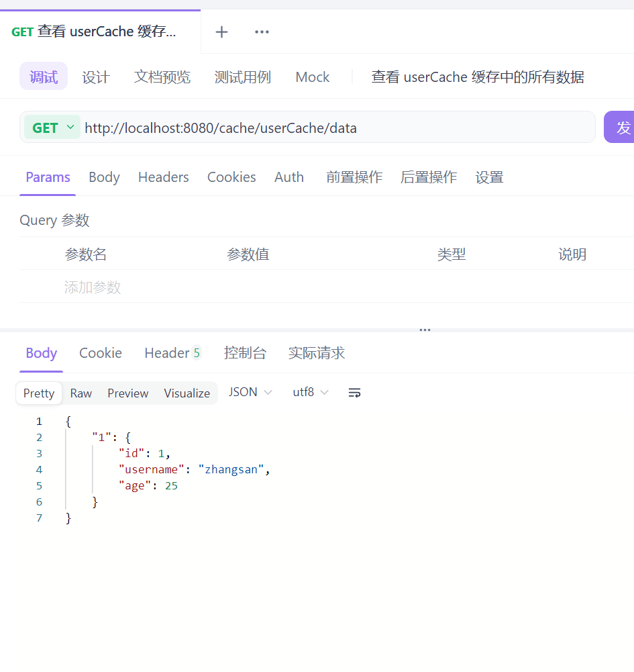Open the GET request method dropdown
634x672 pixels.
pyautogui.click(x=52, y=127)
